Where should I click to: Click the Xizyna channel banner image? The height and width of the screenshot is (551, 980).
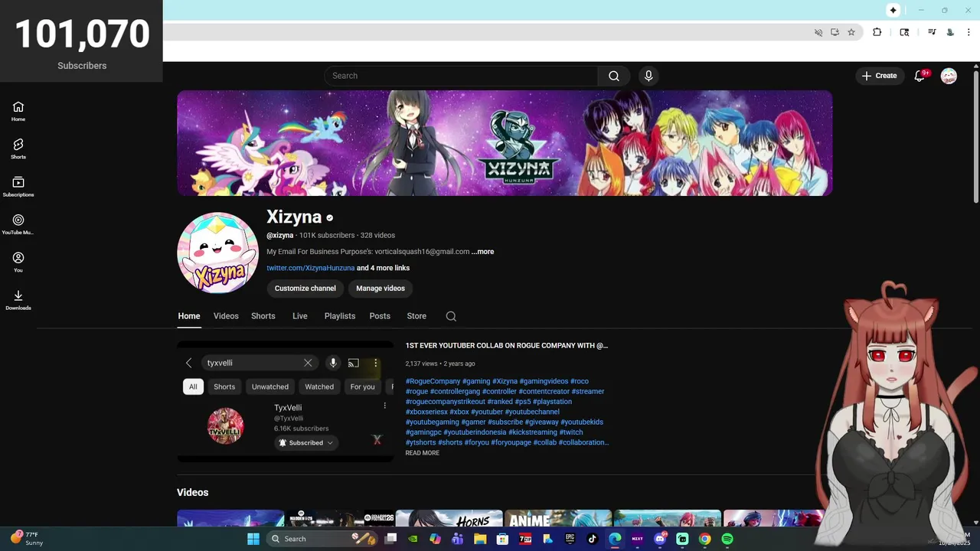[x=505, y=143]
